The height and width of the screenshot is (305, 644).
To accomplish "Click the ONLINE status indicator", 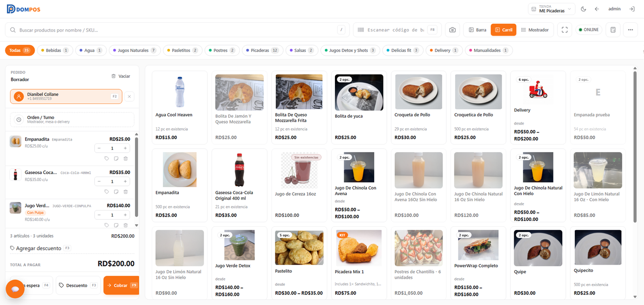I will [x=588, y=30].
